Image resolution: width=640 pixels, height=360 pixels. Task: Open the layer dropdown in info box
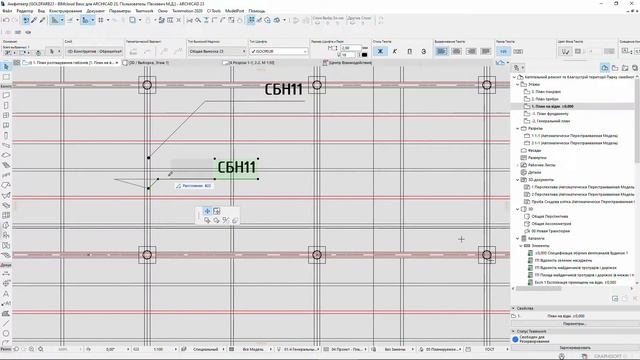click(94, 51)
